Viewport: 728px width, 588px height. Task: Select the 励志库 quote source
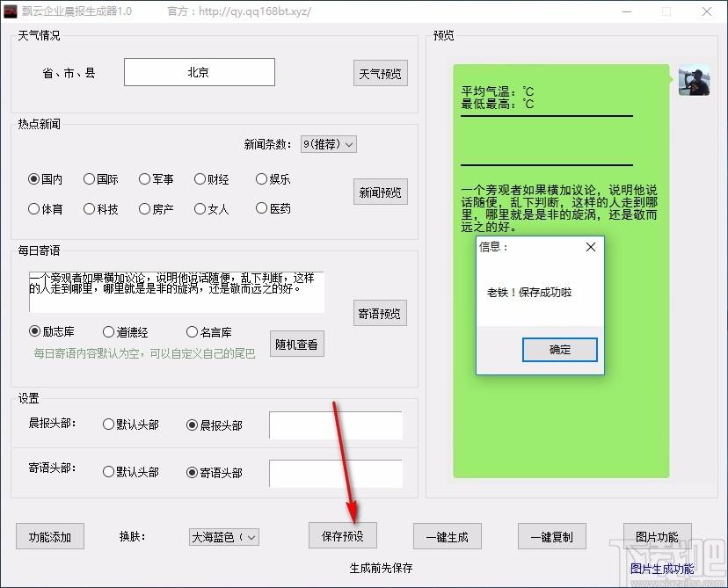52,331
